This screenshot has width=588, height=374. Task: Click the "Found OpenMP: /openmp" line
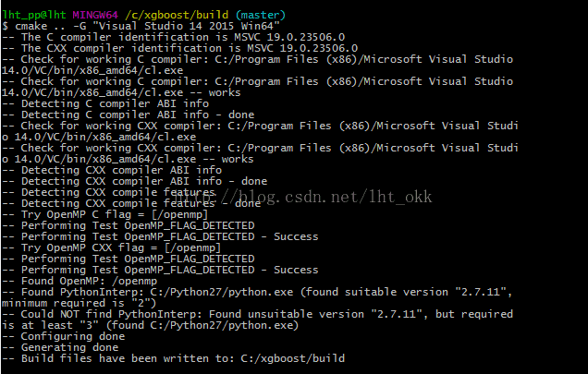[x=80, y=281]
